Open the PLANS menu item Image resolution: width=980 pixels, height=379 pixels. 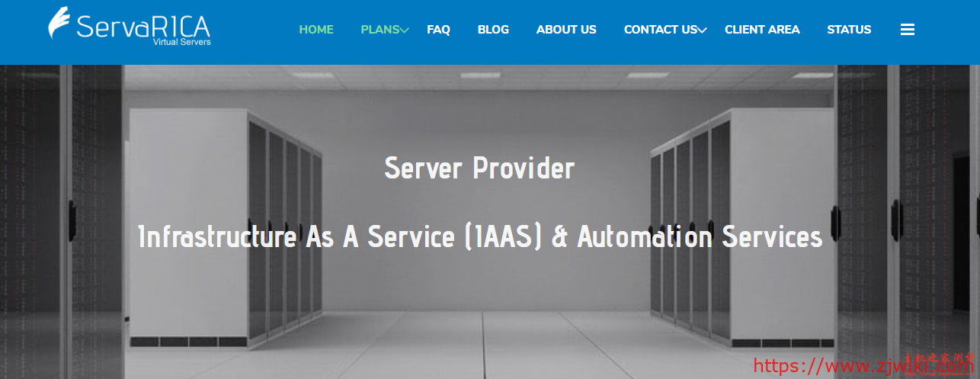380,30
